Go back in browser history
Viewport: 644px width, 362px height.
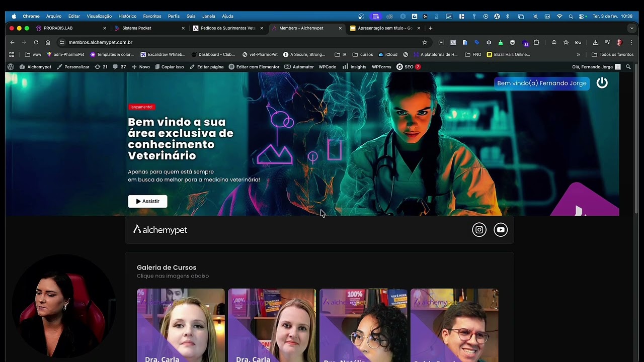(12, 42)
